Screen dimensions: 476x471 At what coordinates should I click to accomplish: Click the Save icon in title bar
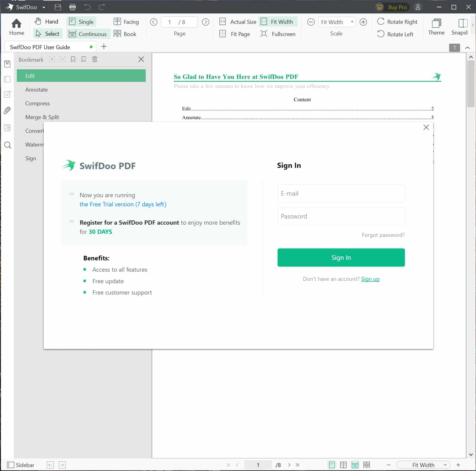coord(58,7)
